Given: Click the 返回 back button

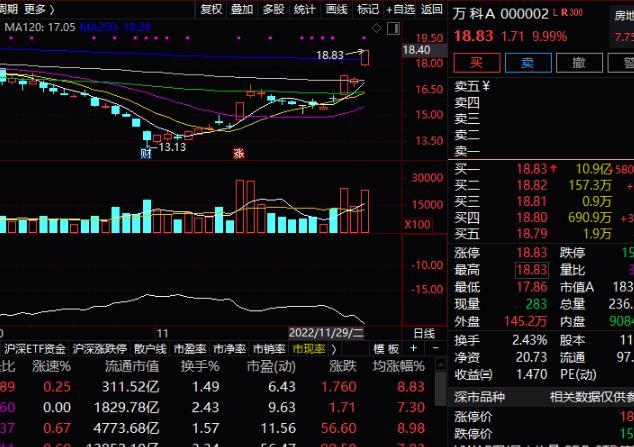Looking at the screenshot, I should point(431,9).
